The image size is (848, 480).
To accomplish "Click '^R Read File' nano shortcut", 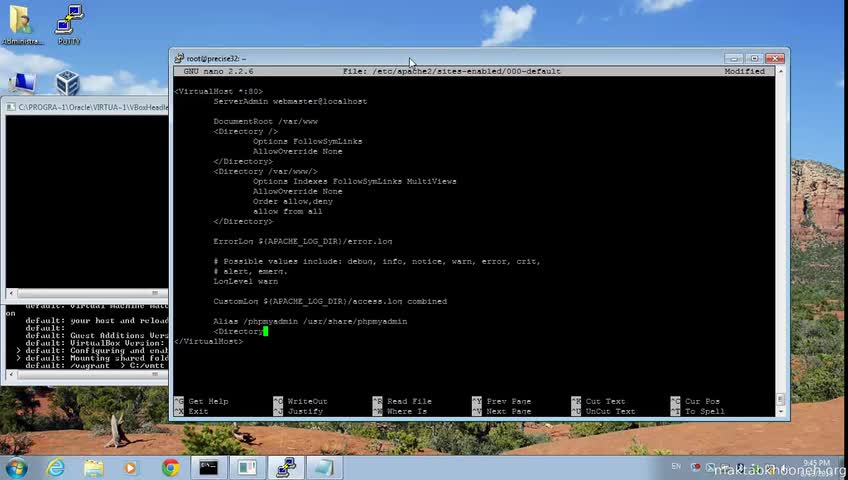I will 402,402.
